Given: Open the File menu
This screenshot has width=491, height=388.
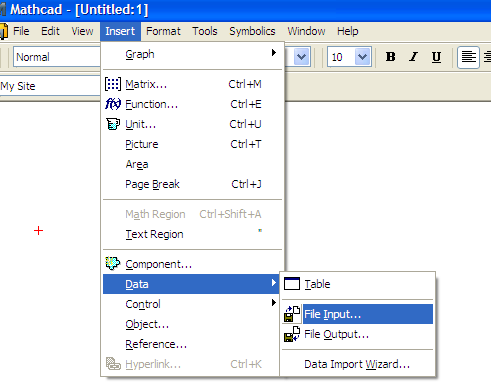Looking at the screenshot, I should 21,31.
